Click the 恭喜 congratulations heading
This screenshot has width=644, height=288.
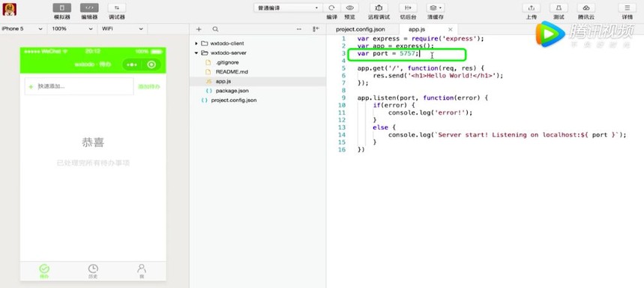tap(93, 142)
